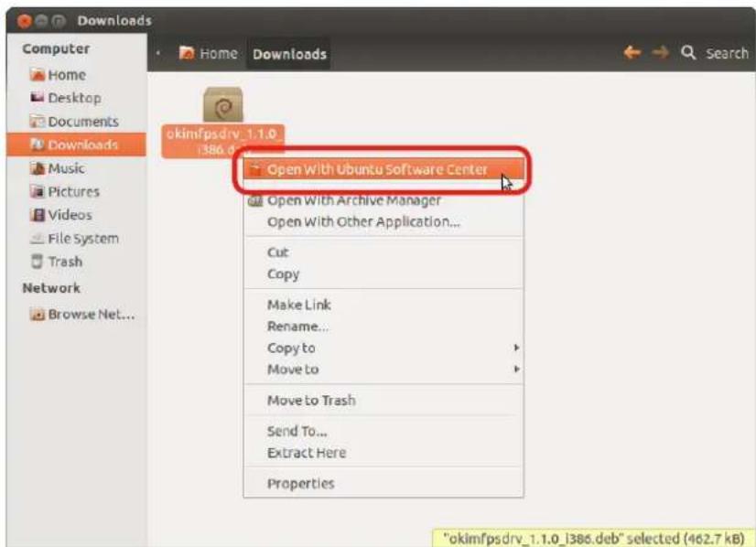The width and height of the screenshot is (756, 547).
Task: Expand the Copy to submenu arrow
Action: 516,348
